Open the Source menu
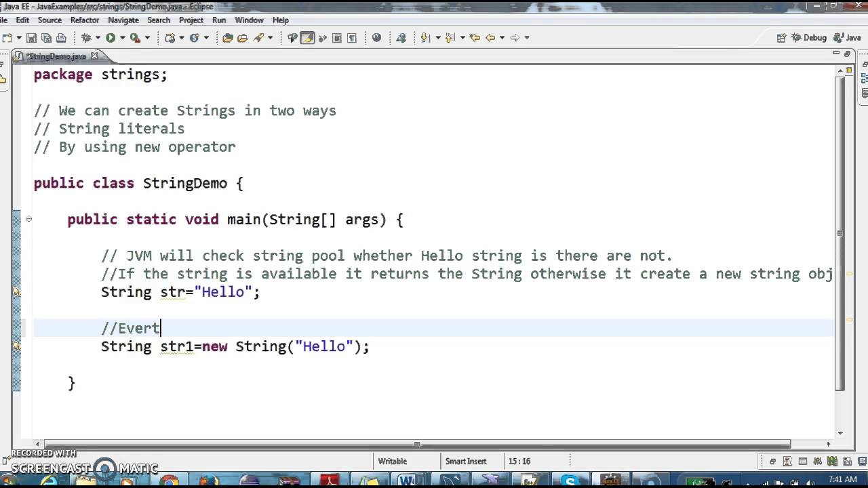This screenshot has height=488, width=868. (x=50, y=20)
